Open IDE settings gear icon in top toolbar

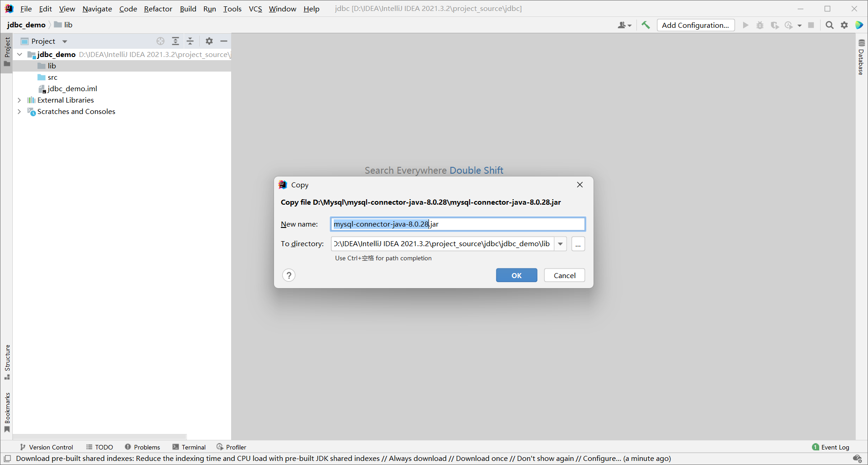(x=844, y=25)
